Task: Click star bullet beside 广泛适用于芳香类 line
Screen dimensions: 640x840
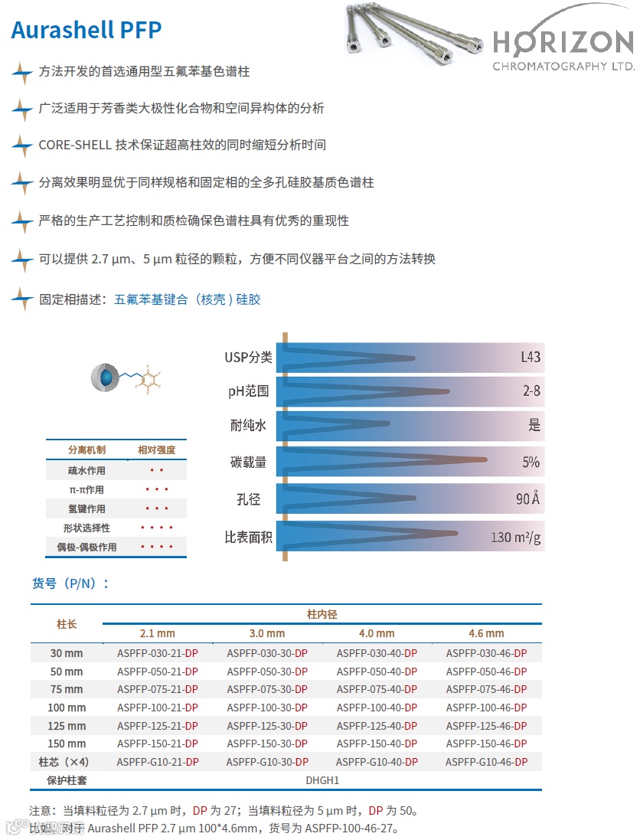Action: [22, 109]
